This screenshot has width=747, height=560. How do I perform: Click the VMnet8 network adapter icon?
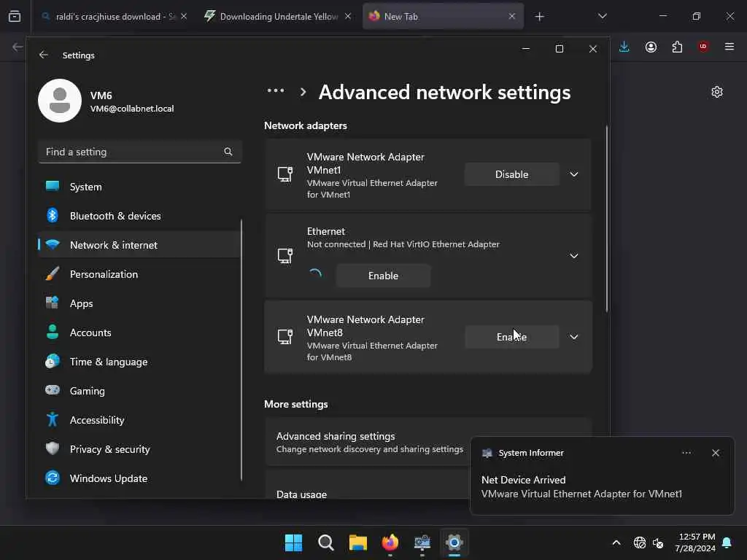pos(285,337)
